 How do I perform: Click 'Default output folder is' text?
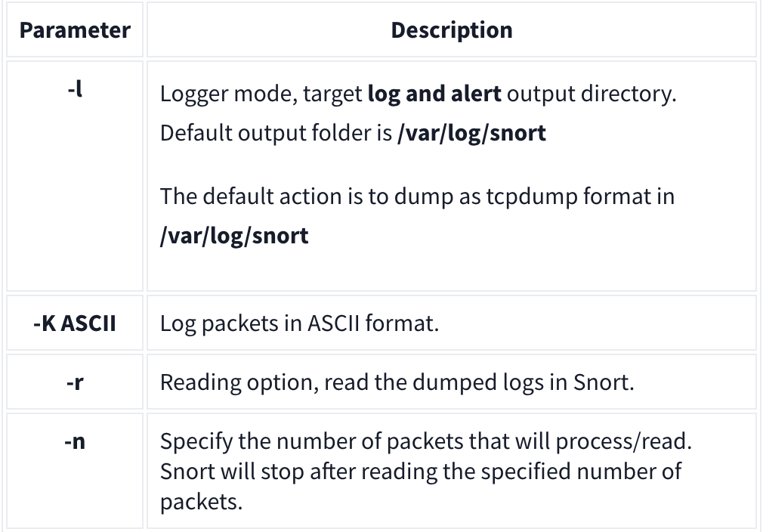tap(276, 133)
